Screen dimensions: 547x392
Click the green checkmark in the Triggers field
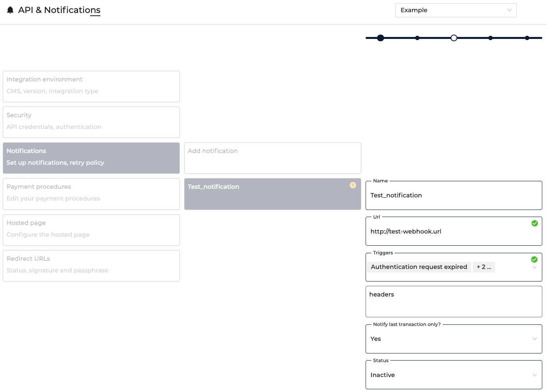(534, 259)
